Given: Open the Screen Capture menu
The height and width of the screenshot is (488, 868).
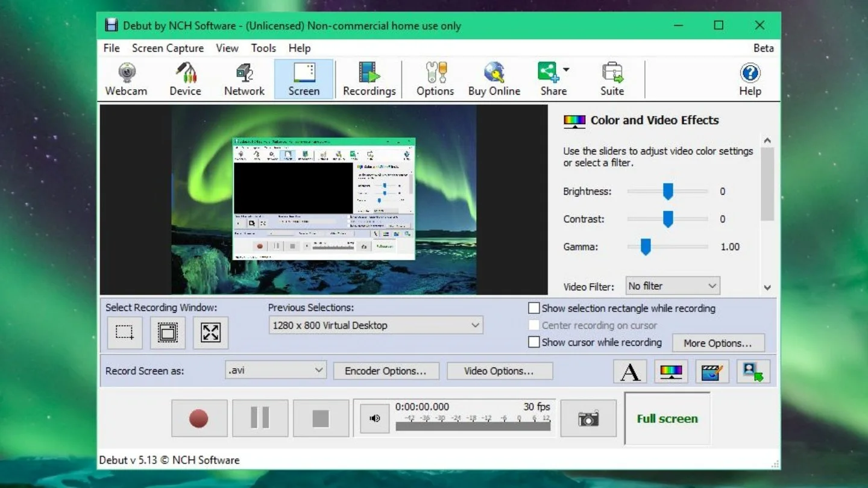Looking at the screenshot, I should pyautogui.click(x=168, y=48).
